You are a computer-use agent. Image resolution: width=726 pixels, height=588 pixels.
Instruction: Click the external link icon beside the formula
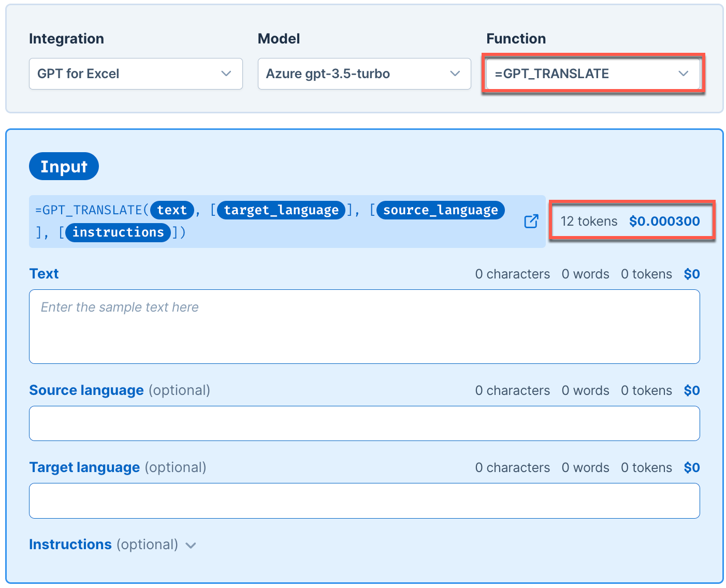531,222
